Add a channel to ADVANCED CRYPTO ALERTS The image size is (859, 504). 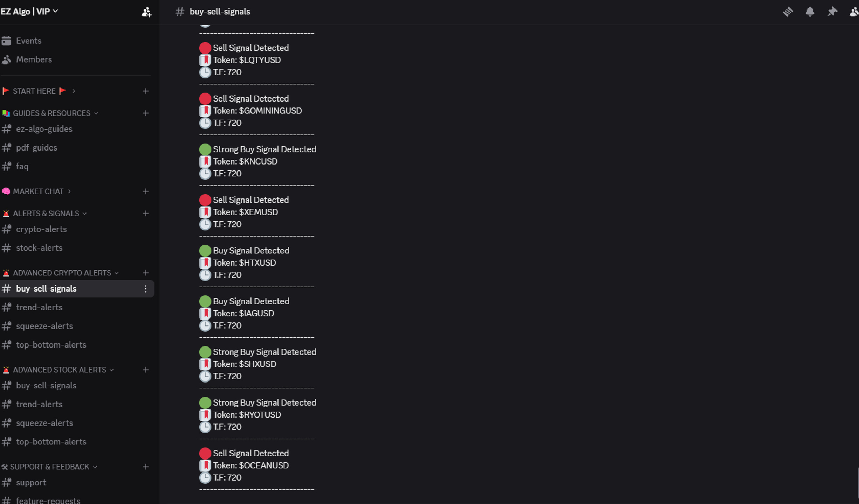[x=146, y=273]
